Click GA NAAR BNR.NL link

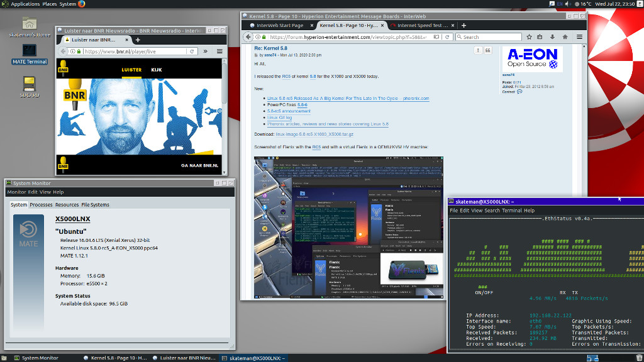pyautogui.click(x=199, y=165)
